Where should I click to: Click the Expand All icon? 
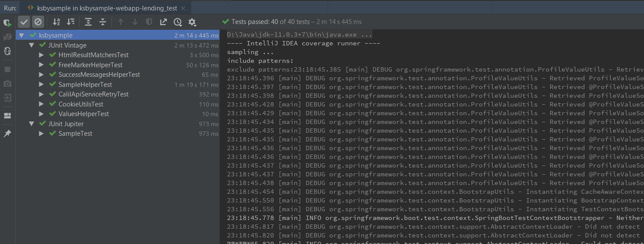(x=89, y=22)
